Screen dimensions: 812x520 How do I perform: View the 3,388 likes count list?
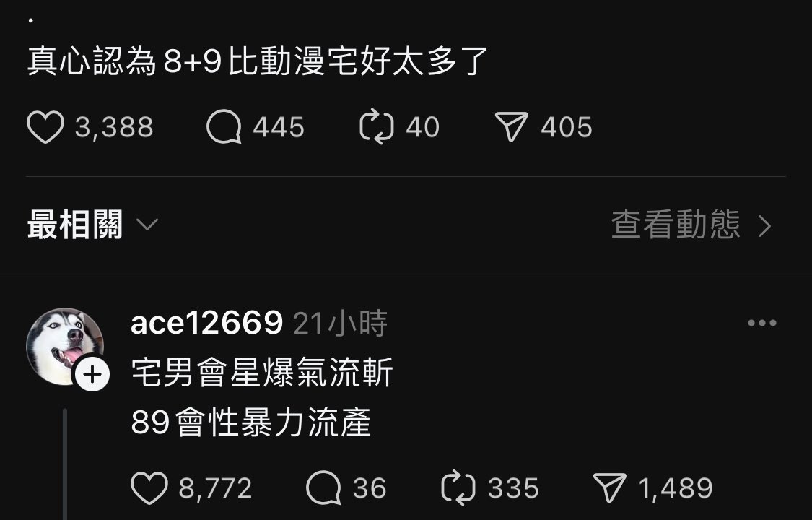point(114,127)
